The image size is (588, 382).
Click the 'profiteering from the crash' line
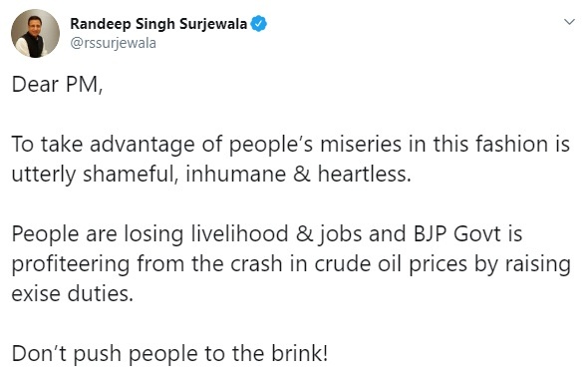[x=291, y=264]
